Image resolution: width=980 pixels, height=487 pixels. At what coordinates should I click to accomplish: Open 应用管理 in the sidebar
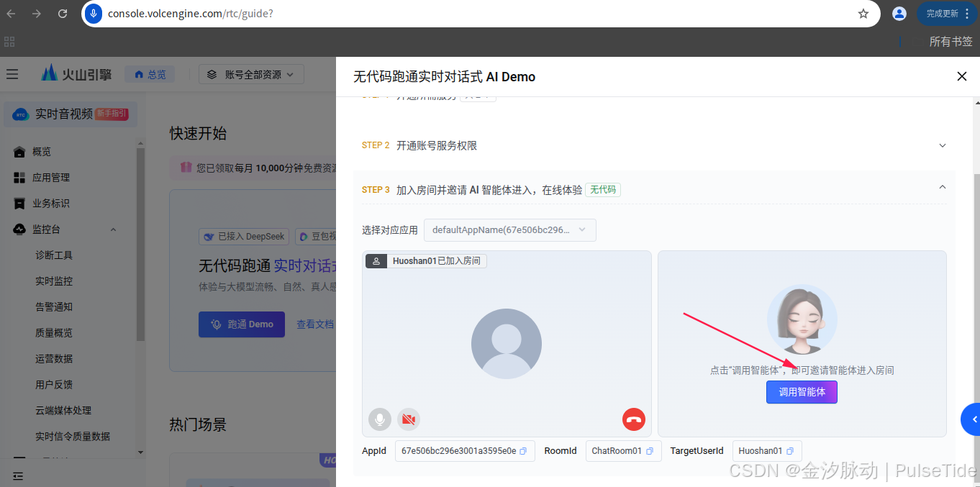(51, 178)
